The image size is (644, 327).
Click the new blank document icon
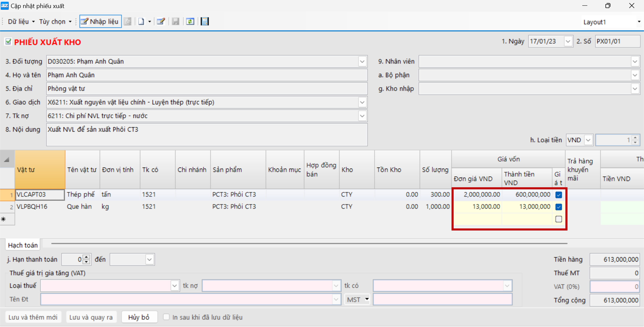(x=141, y=22)
